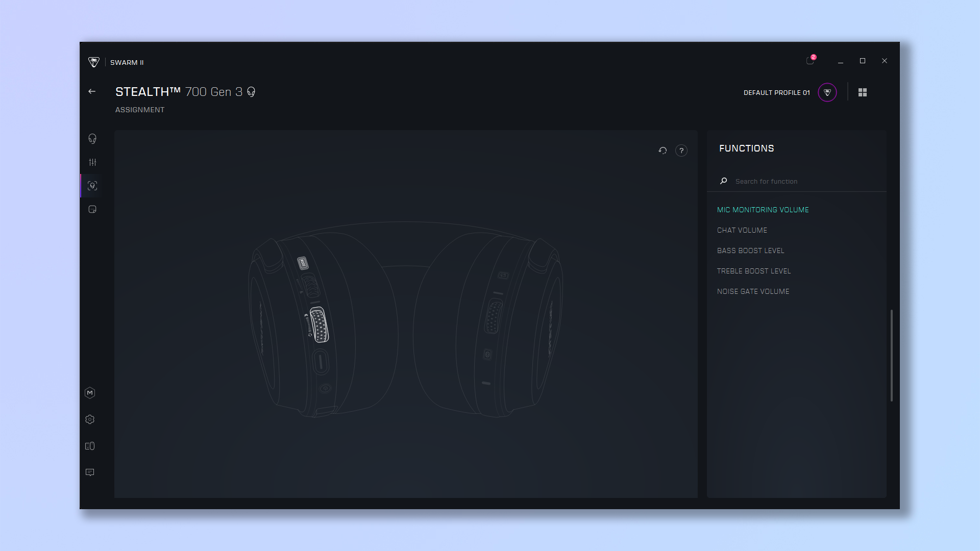Select Chat Volume function
Image resolution: width=980 pixels, height=551 pixels.
point(742,230)
